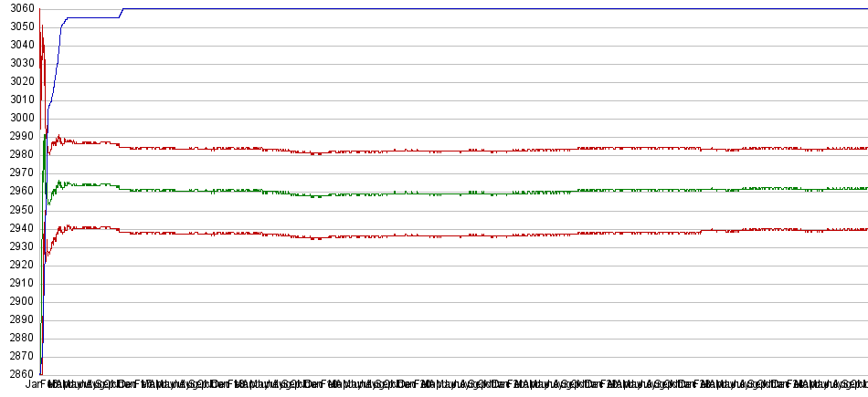Screen dimensions: 868x397
Task: Select the 3050 y-axis label
Action: tap(18, 26)
